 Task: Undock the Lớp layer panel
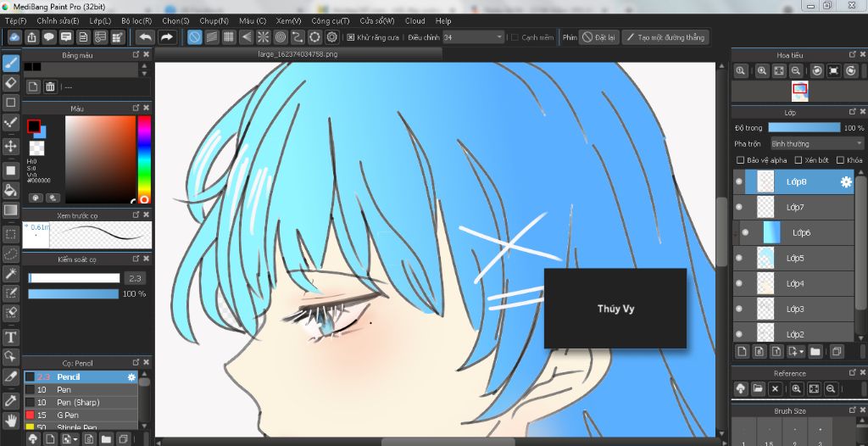click(x=853, y=113)
